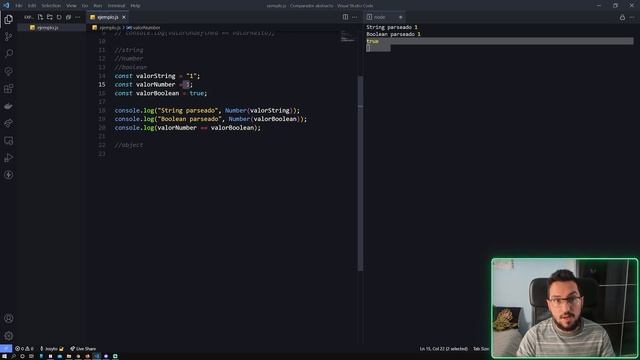Open Source Control view in activity bar

[9, 36]
